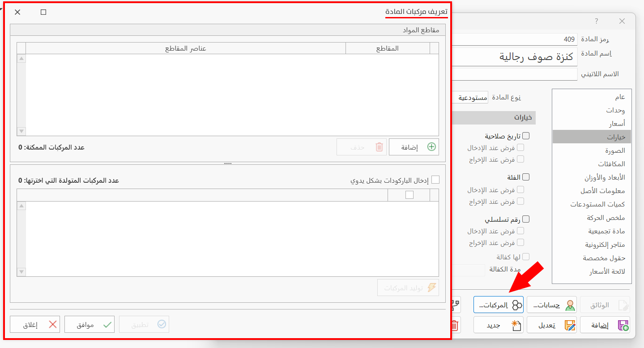Select the أسعار tab in sidebar list
Viewport: 644px width, 348px height.
coord(592,124)
